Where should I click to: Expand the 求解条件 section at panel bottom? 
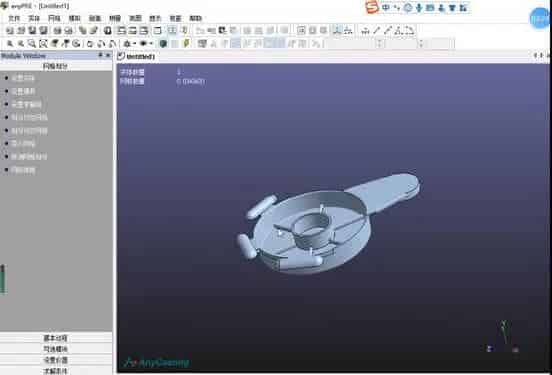56,371
